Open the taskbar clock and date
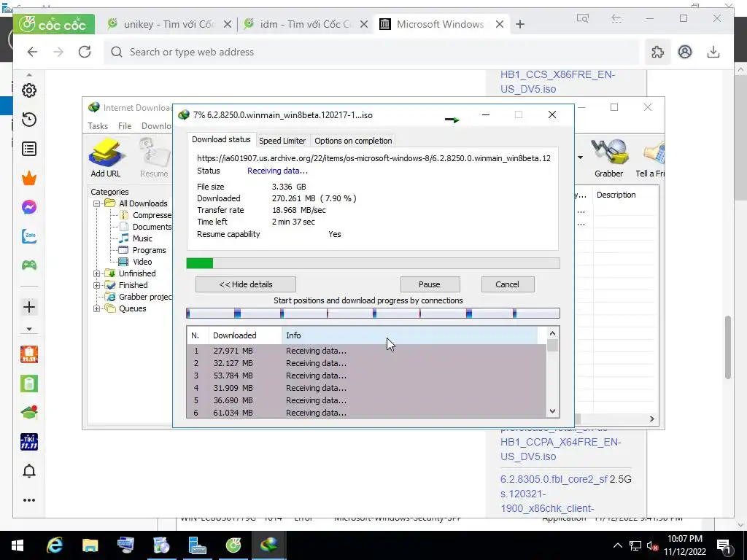Image resolution: width=747 pixels, height=560 pixels. pos(685,545)
